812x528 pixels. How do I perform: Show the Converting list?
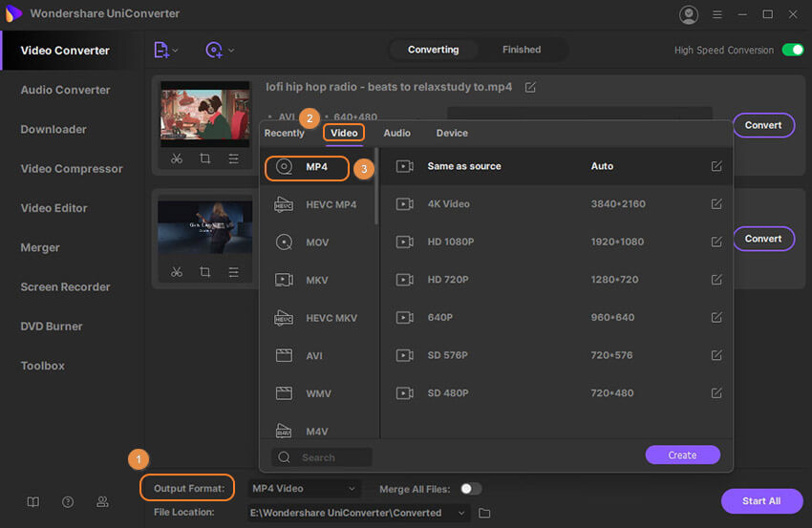pyautogui.click(x=433, y=50)
